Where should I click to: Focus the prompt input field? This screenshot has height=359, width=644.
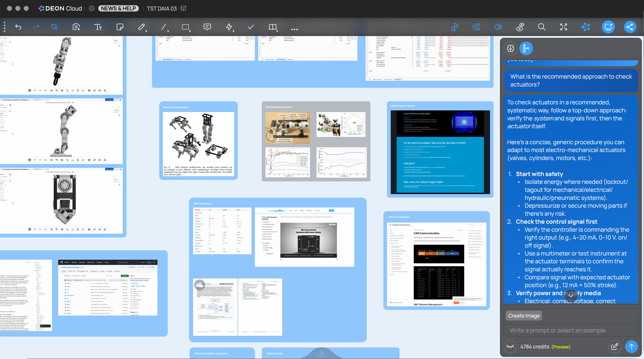click(x=570, y=330)
